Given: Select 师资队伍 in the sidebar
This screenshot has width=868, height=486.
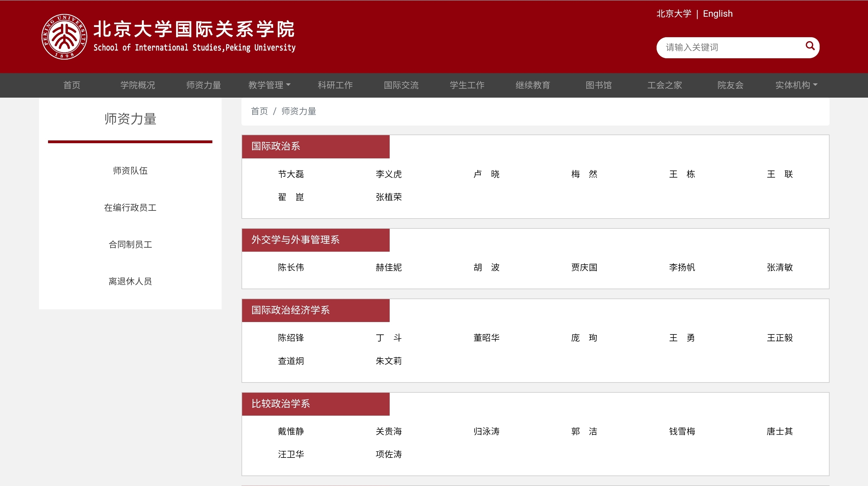Looking at the screenshot, I should [130, 170].
